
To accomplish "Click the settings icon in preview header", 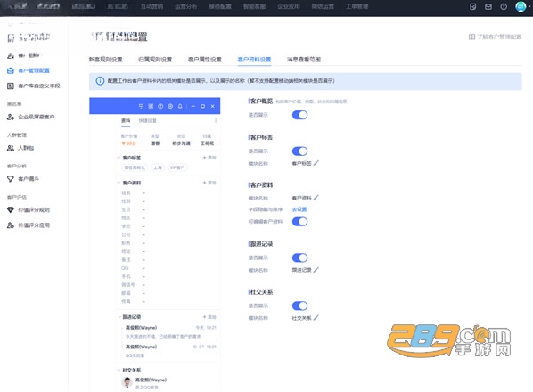I will pyautogui.click(x=170, y=106).
